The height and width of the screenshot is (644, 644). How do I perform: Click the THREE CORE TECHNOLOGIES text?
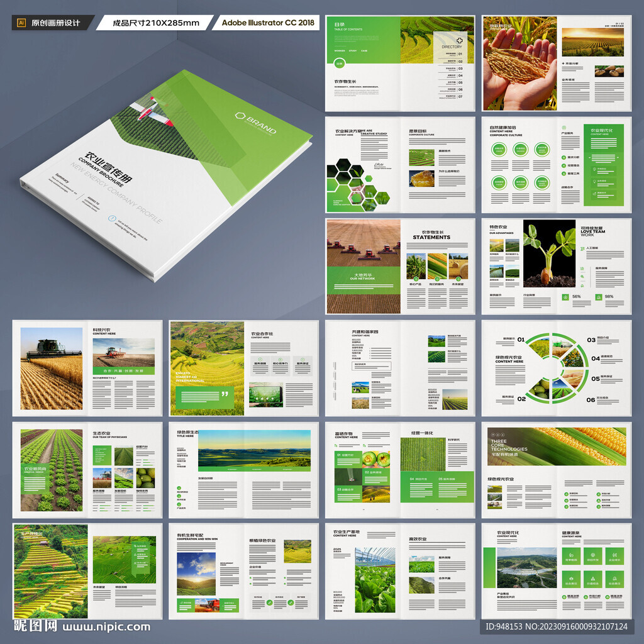(x=509, y=445)
